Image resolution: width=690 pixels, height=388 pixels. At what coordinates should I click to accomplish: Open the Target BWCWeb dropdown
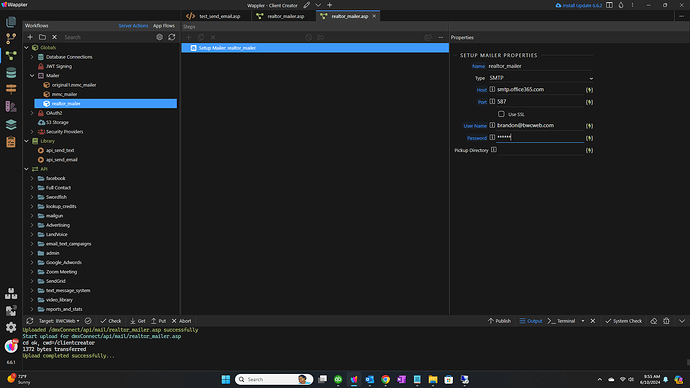59,321
